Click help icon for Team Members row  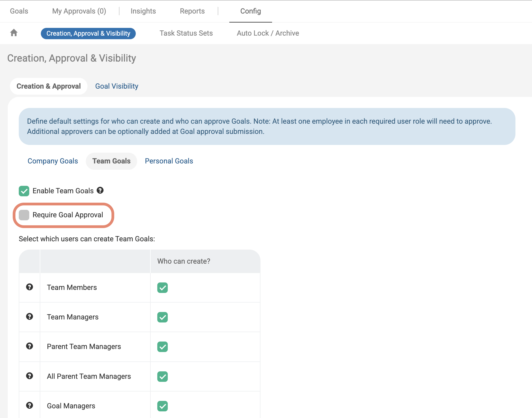coord(30,287)
